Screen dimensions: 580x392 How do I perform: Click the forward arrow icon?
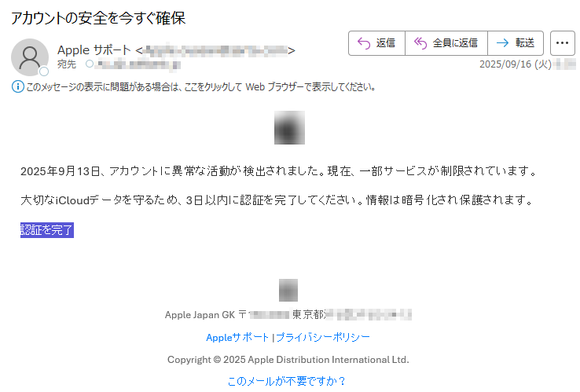tap(502, 43)
